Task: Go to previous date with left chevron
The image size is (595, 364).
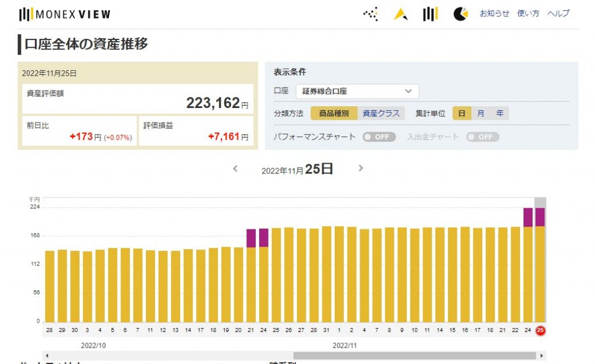Action: (x=235, y=168)
